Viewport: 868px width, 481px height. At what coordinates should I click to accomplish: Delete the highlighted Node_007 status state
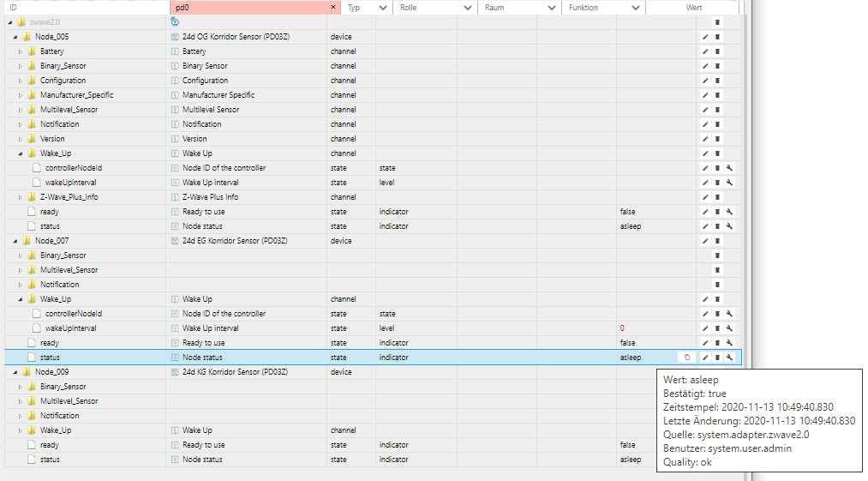[x=717, y=358]
